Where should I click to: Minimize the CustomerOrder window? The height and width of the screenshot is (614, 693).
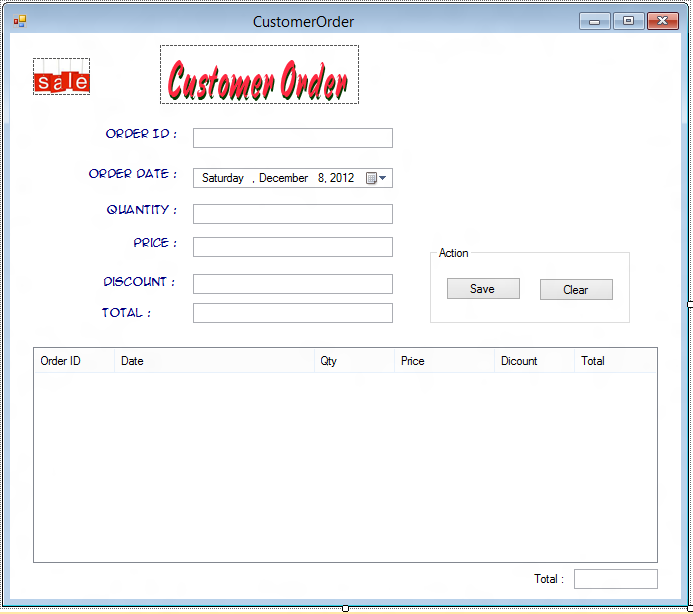tap(594, 21)
